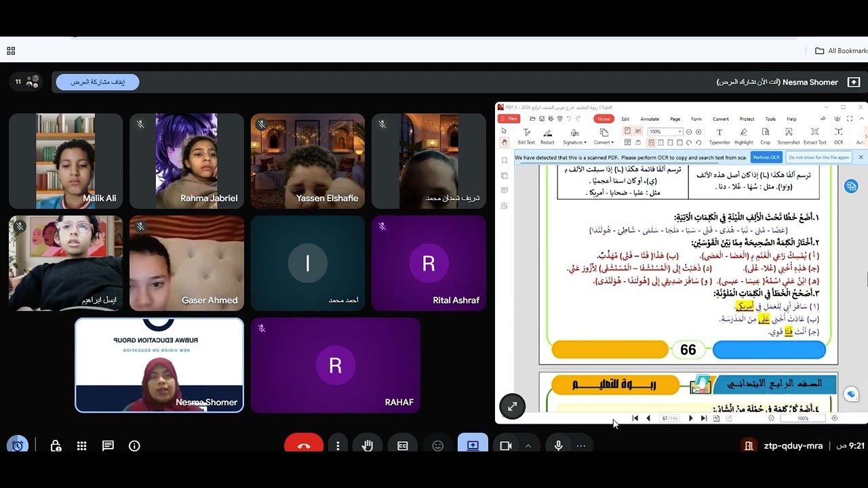Open the Tools tab

770,119
